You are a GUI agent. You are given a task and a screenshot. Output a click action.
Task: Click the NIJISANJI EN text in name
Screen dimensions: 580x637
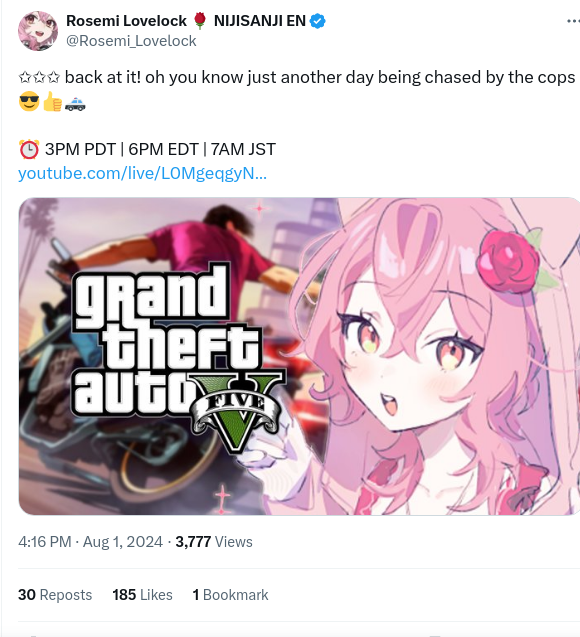[260, 21]
